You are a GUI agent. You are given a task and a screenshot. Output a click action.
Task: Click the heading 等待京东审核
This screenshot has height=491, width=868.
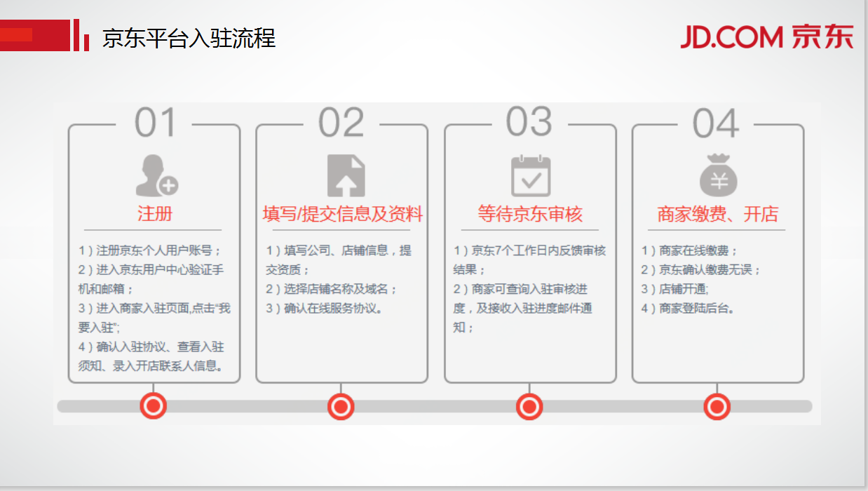pyautogui.click(x=530, y=213)
